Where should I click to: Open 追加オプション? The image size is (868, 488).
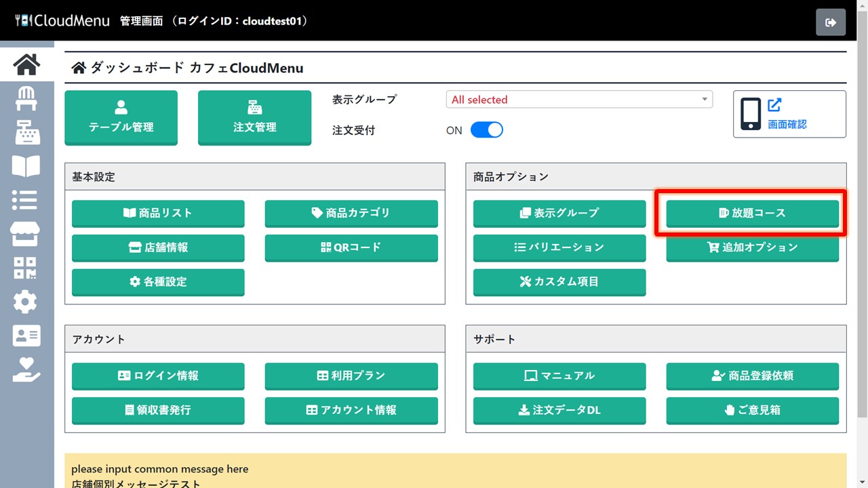(753, 247)
